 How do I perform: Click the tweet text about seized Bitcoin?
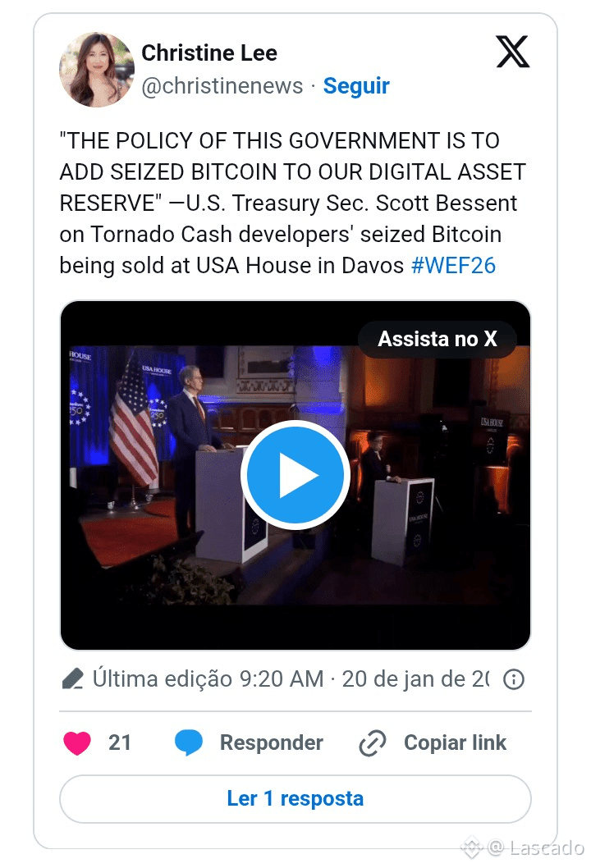[292, 203]
